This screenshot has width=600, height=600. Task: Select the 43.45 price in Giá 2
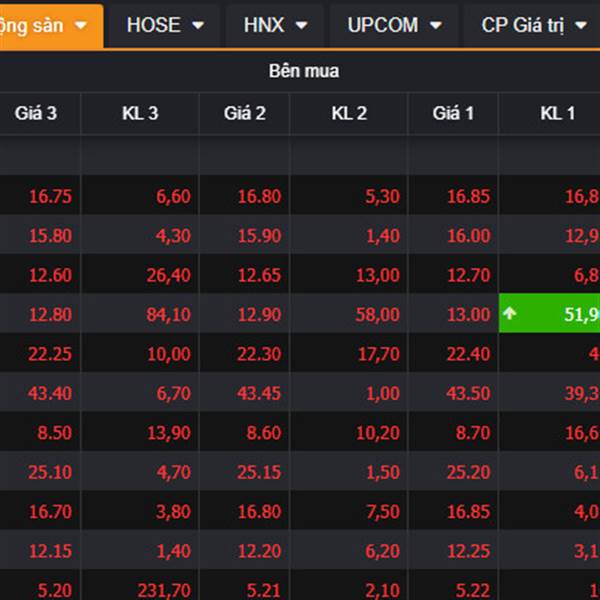pos(259,393)
